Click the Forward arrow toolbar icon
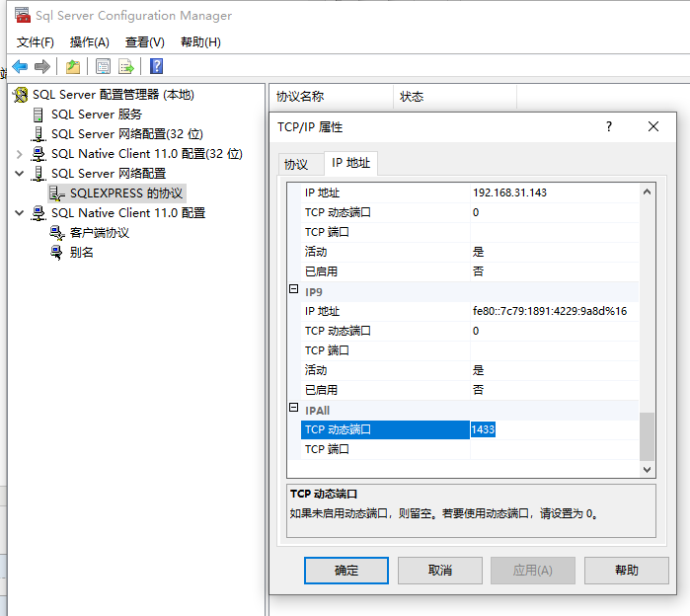This screenshot has height=616, width=690. point(42,66)
